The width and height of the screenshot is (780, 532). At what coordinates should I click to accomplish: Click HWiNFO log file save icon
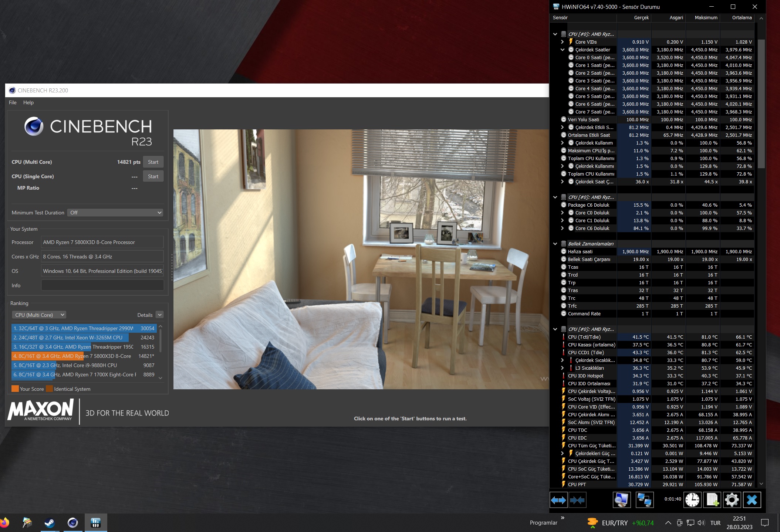[712, 500]
